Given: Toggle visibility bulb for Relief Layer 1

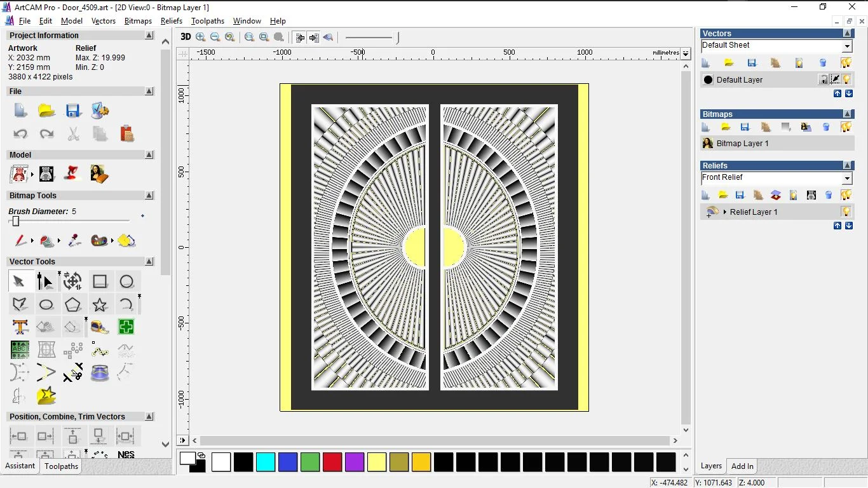Looking at the screenshot, I should click(846, 212).
